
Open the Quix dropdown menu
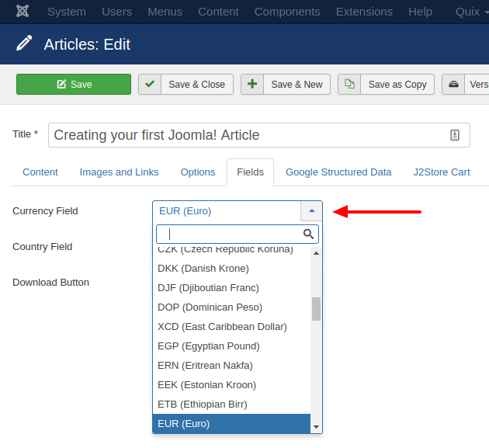click(471, 12)
